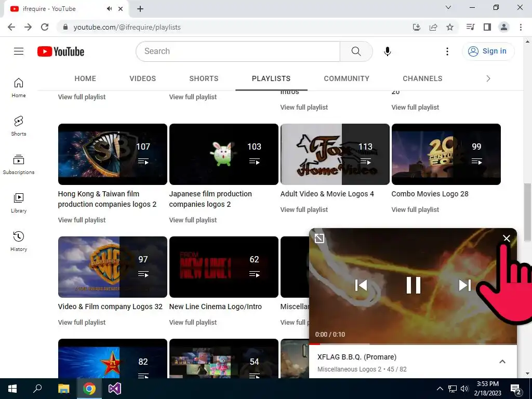Switch to the CHANNELS tab
This screenshot has width=532, height=399.
(422, 79)
